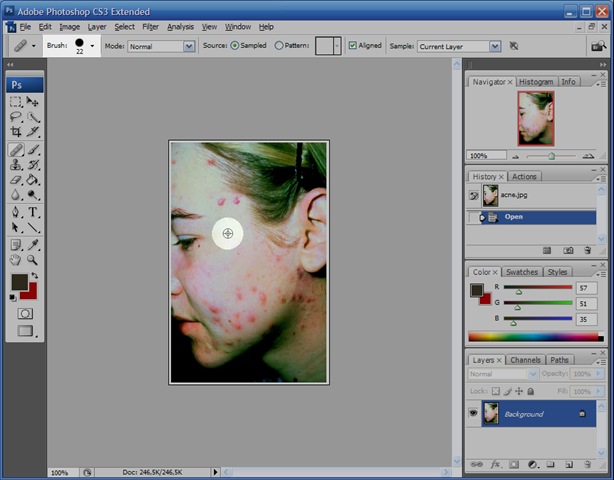The image size is (614, 480).
Task: Reset default foreground and background colors
Action: [13, 298]
